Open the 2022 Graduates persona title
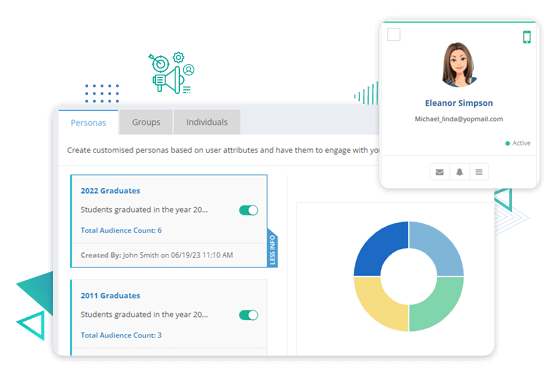 [110, 191]
